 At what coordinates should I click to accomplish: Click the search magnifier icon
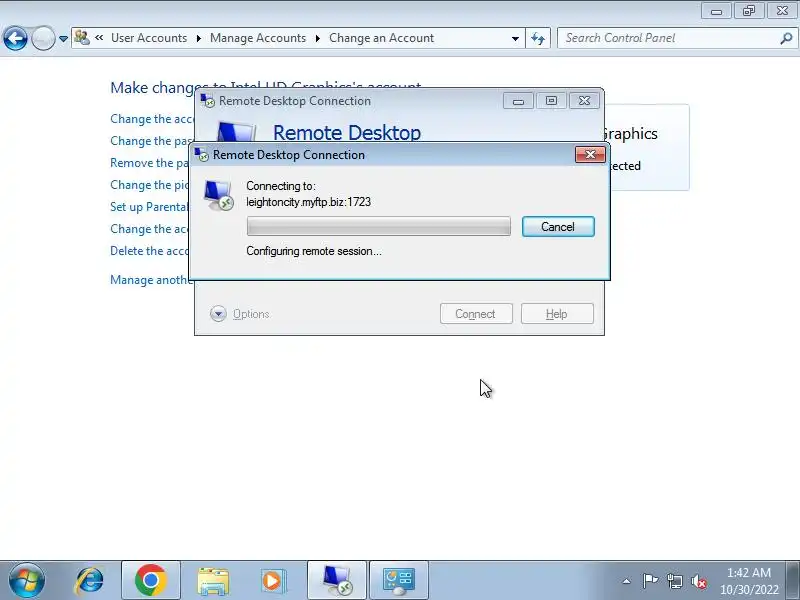pyautogui.click(x=786, y=38)
